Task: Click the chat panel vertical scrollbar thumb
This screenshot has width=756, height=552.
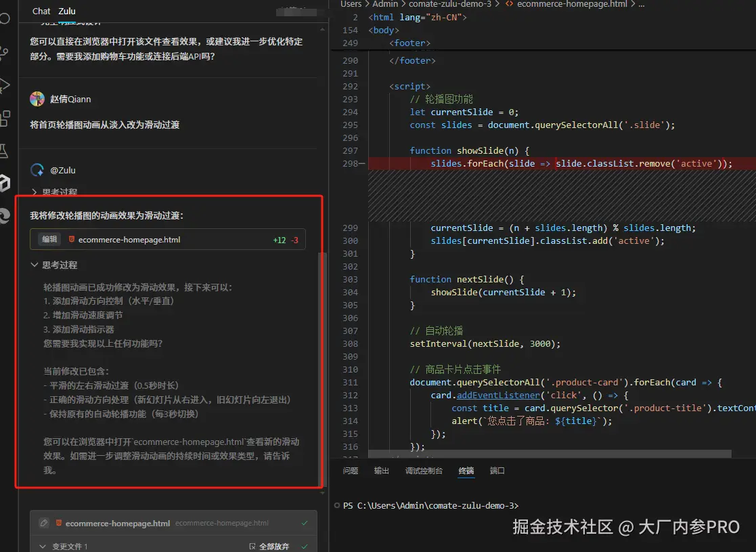Action: pyautogui.click(x=323, y=369)
